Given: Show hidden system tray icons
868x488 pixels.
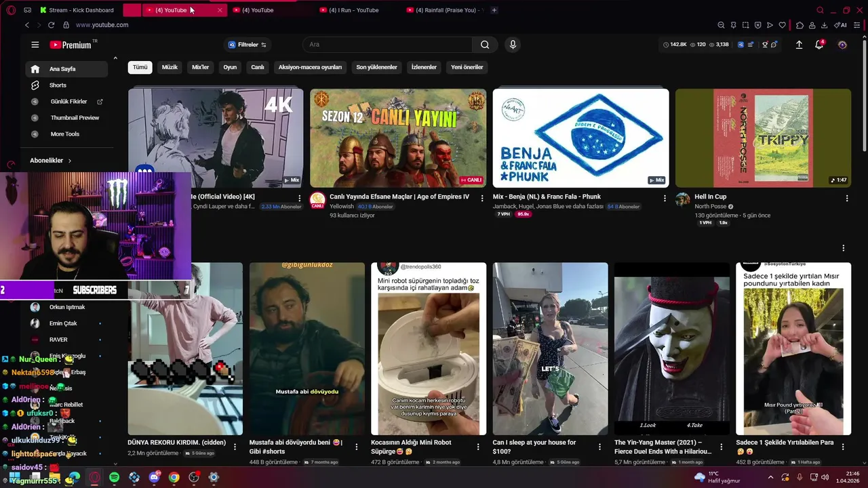Looking at the screenshot, I should click(x=770, y=477).
